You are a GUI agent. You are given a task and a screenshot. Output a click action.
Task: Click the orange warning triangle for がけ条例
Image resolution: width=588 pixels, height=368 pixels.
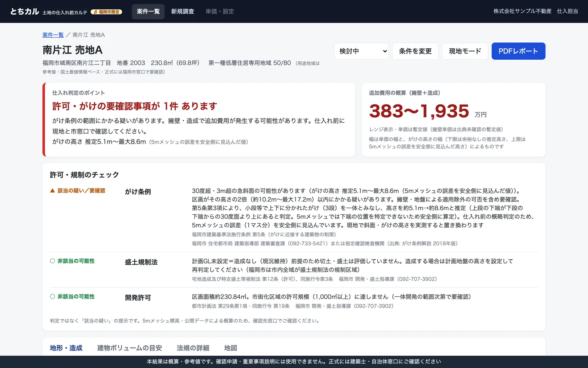click(52, 191)
